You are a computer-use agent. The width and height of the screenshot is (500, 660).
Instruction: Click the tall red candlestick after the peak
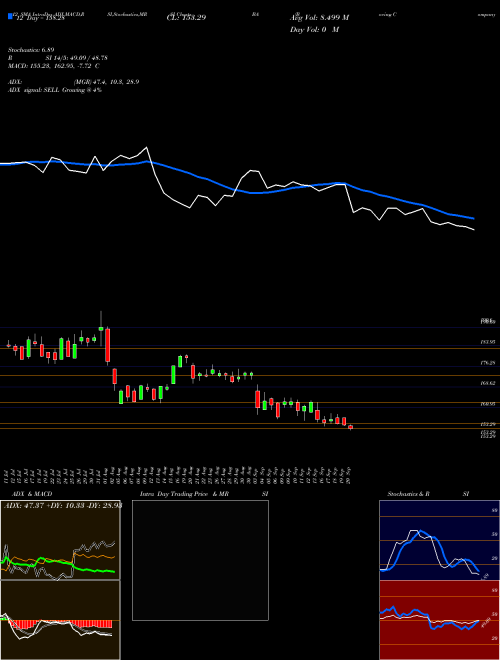tap(107, 346)
